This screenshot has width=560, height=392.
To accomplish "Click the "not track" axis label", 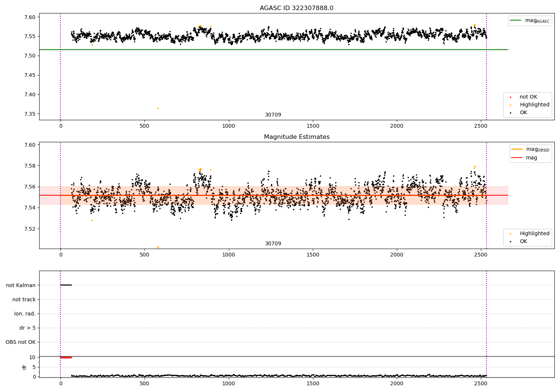I will (24, 299).
